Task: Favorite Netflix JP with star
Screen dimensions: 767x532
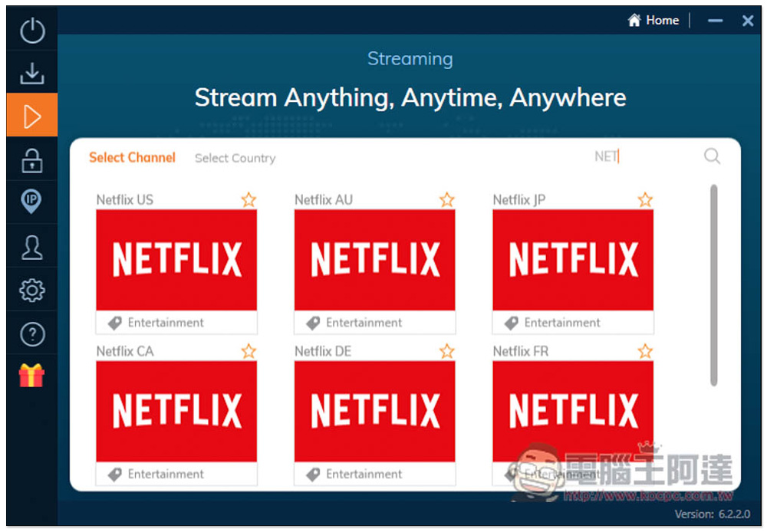Action: [x=645, y=199]
